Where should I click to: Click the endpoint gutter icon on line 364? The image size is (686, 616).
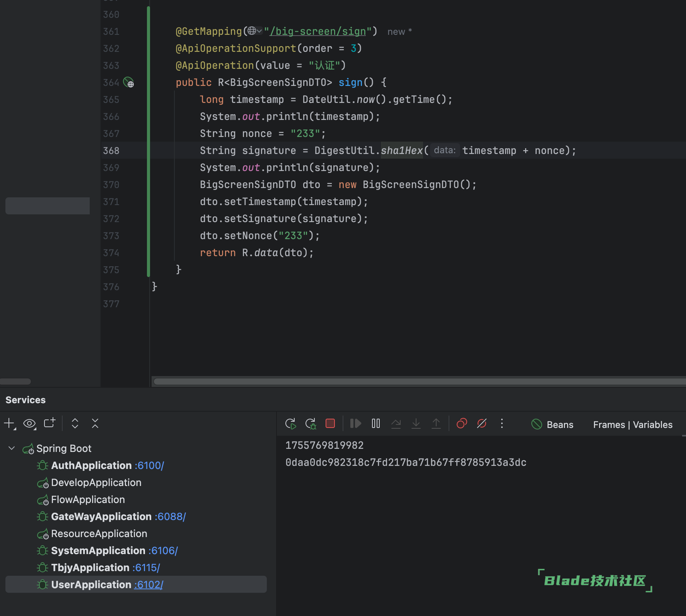128,82
